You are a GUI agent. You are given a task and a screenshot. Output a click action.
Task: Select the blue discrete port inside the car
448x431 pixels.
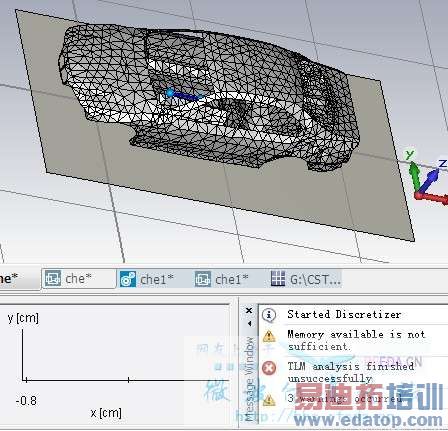(183, 95)
